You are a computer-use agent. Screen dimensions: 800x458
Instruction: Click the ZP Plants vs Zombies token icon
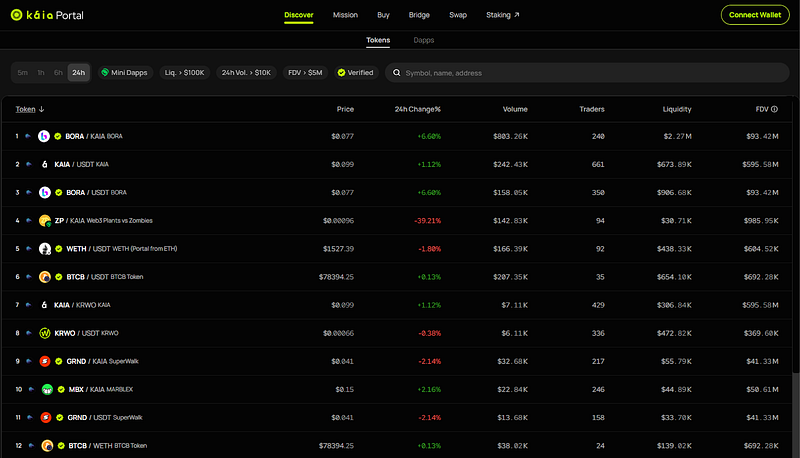tap(45, 220)
